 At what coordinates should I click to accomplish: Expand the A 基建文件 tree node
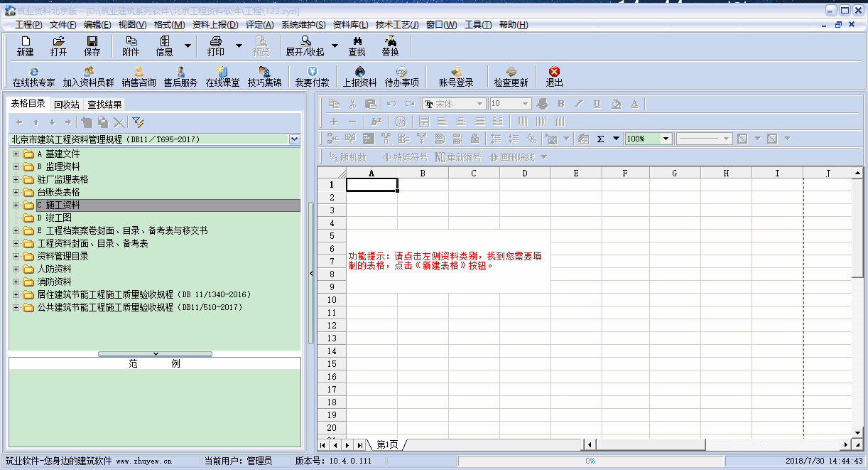[16, 154]
